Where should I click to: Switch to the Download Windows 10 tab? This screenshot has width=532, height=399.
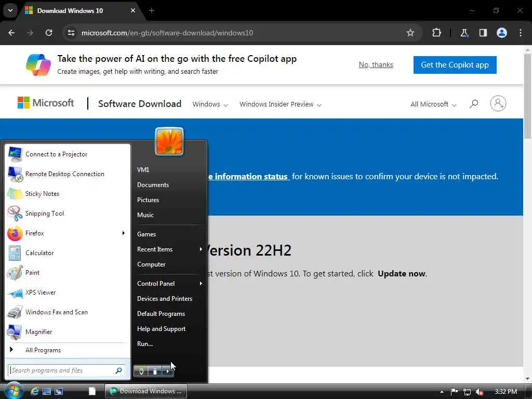(x=81, y=10)
